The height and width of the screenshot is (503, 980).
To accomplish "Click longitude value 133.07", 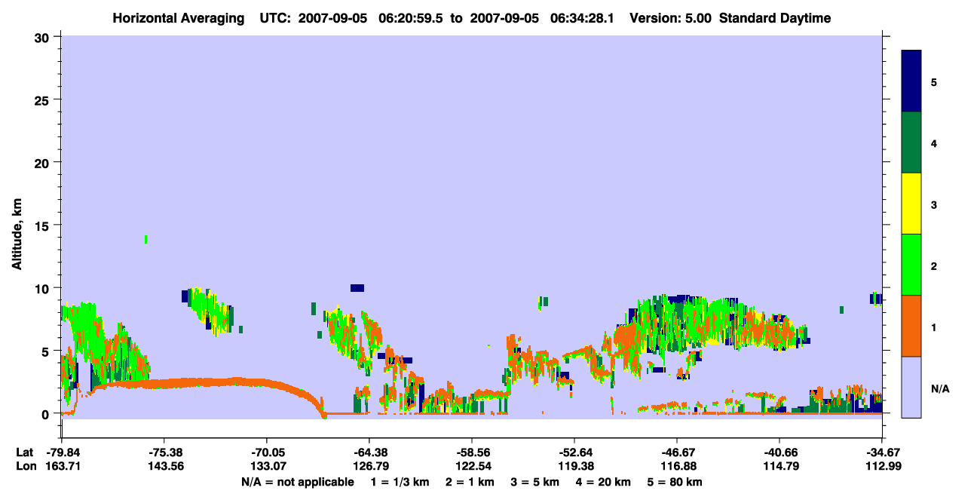I will [x=267, y=466].
